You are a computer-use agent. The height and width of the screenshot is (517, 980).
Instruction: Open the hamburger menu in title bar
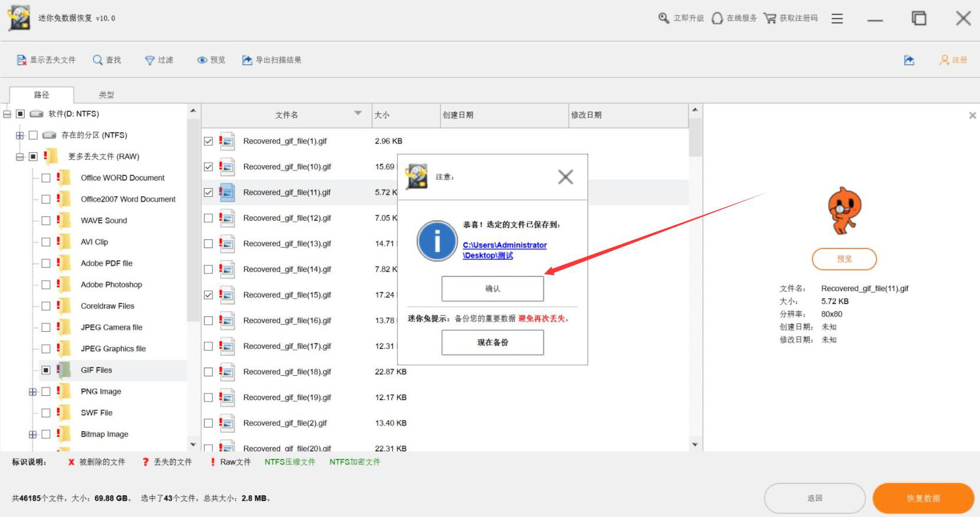tap(837, 19)
